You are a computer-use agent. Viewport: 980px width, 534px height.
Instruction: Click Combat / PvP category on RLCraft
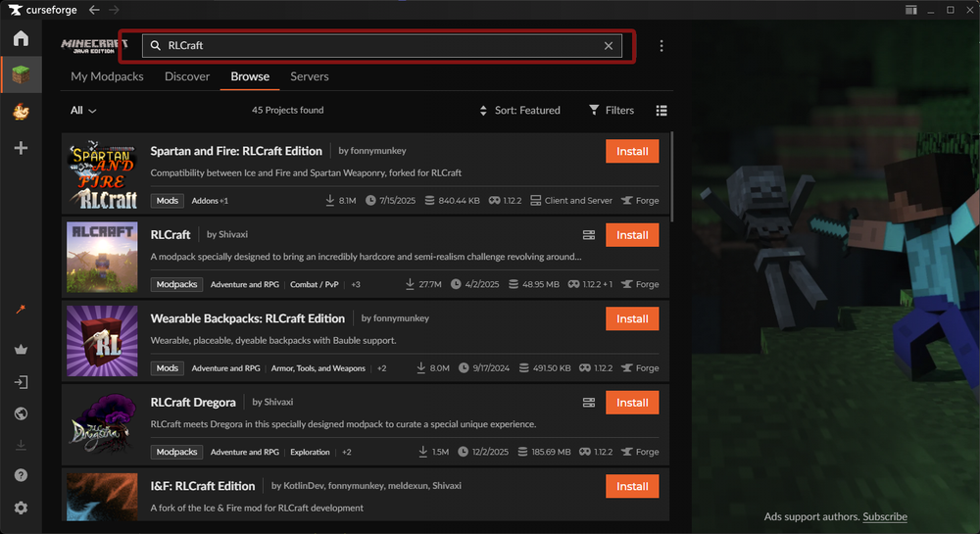click(x=315, y=284)
